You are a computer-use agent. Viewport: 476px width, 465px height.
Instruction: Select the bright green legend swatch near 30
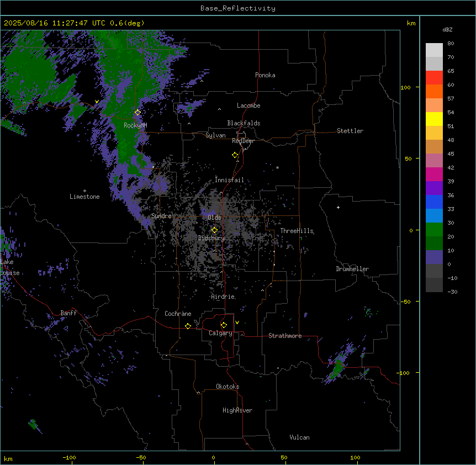(434, 230)
